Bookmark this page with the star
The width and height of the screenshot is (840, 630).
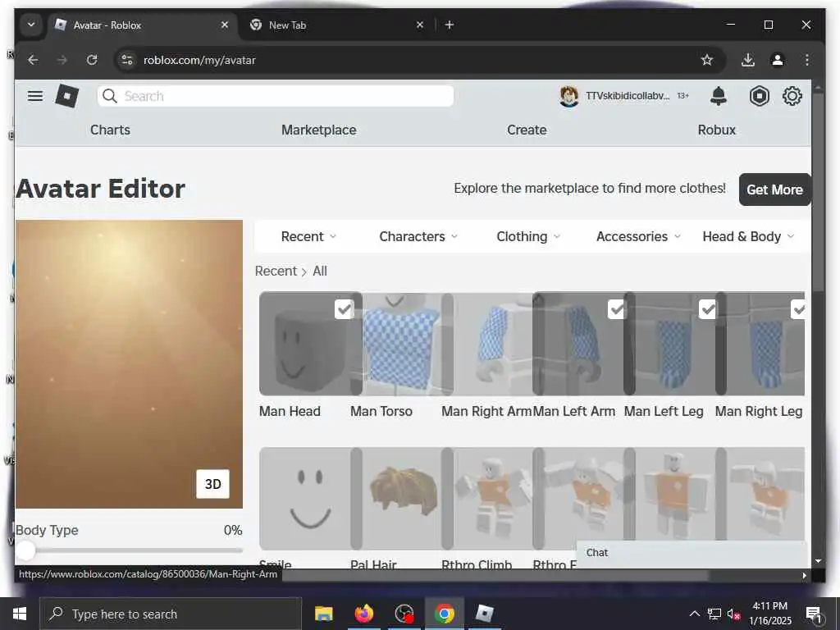click(707, 60)
